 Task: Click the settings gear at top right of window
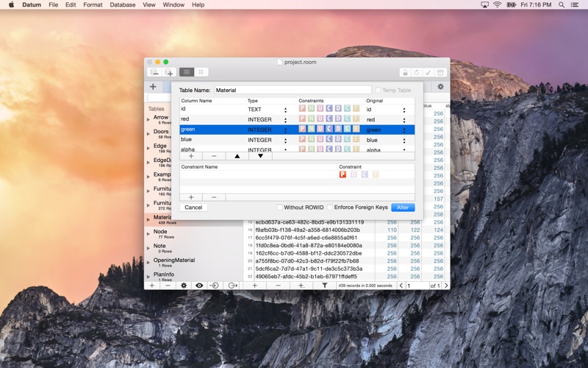coord(440,87)
